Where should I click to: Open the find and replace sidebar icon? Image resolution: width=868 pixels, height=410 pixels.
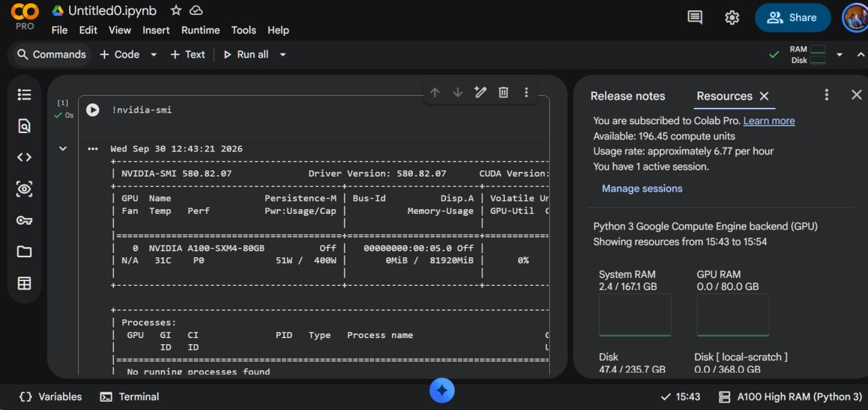pos(24,126)
